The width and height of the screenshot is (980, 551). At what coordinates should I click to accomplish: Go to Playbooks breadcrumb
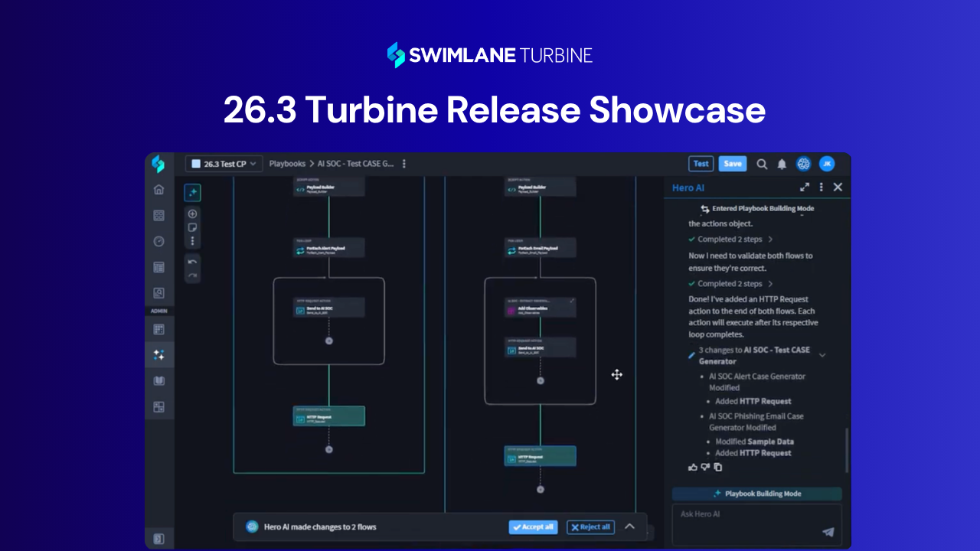tap(287, 164)
